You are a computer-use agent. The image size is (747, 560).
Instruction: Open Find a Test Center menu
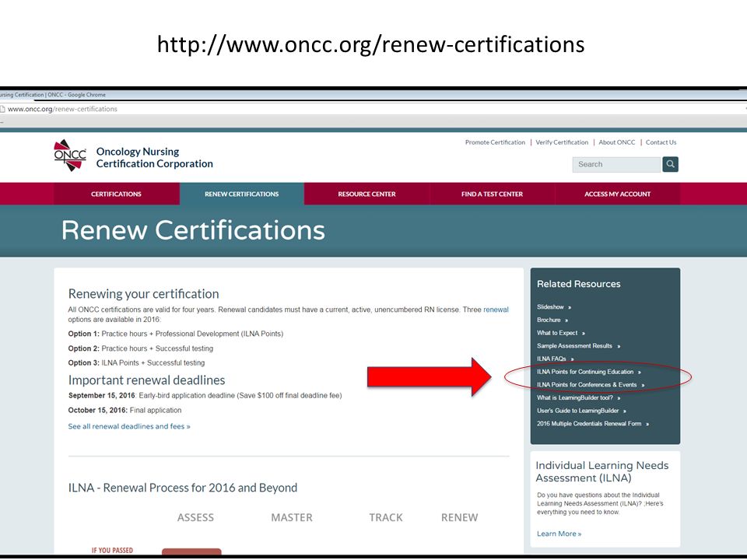492,194
